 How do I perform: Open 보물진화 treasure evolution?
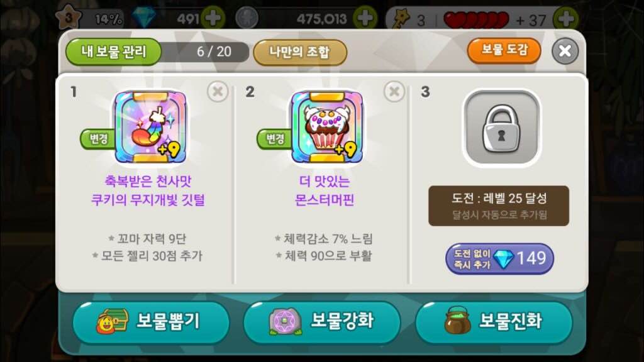click(494, 321)
